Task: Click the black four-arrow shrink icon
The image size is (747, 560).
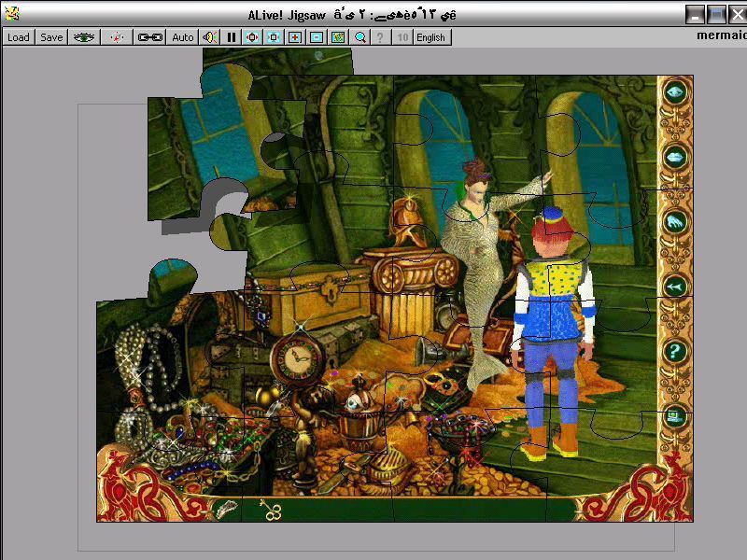Action: click(274, 37)
